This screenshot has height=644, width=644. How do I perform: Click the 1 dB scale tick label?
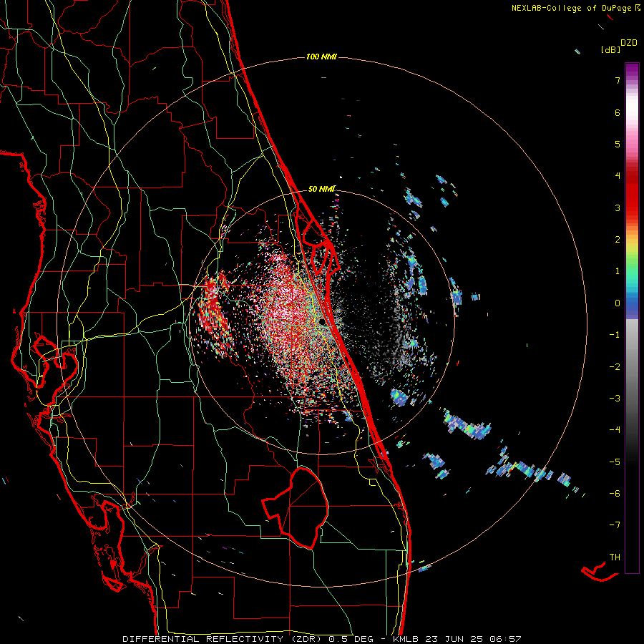point(618,271)
